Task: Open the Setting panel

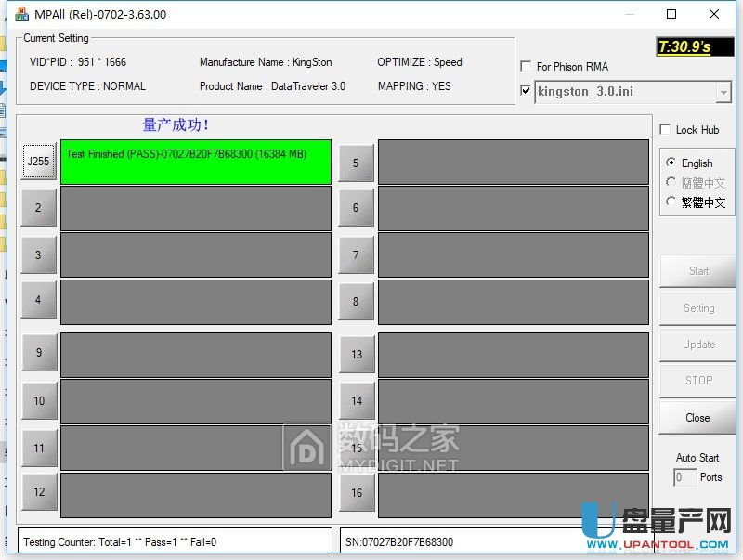Action: click(697, 307)
